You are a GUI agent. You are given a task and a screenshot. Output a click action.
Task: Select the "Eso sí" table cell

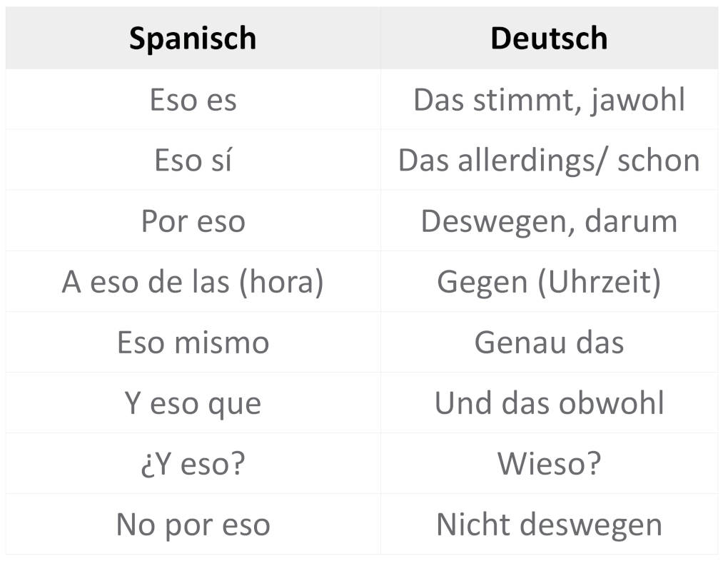[193, 161]
